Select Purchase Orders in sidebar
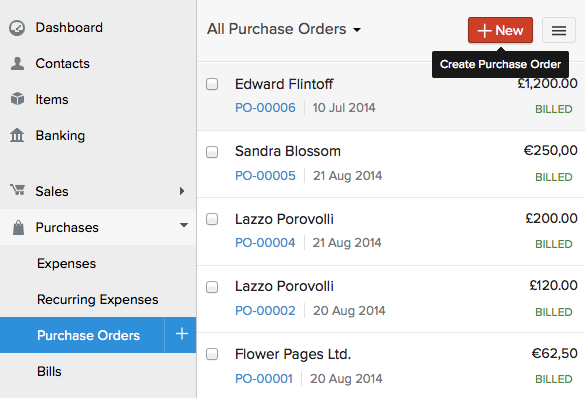Screen dimensions: 585x398 click(88, 335)
